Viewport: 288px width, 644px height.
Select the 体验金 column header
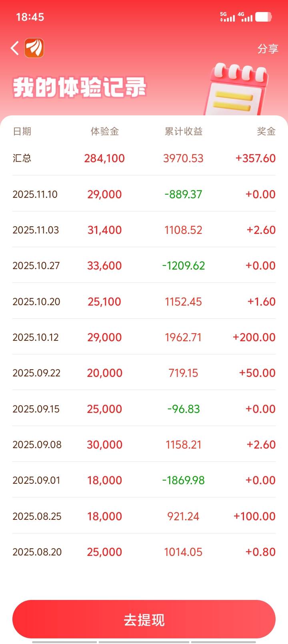pos(104,131)
